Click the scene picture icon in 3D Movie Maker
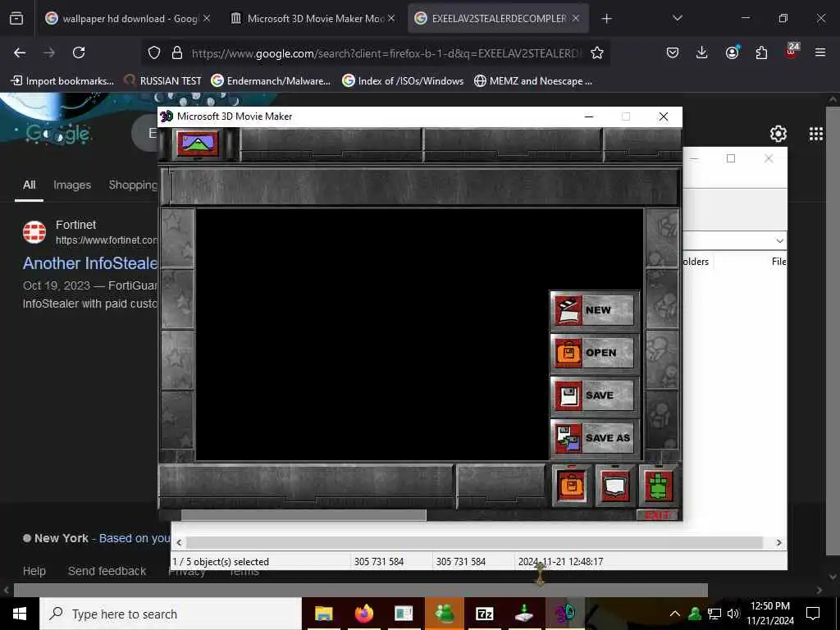Screen dimensions: 840x630 point(198,144)
